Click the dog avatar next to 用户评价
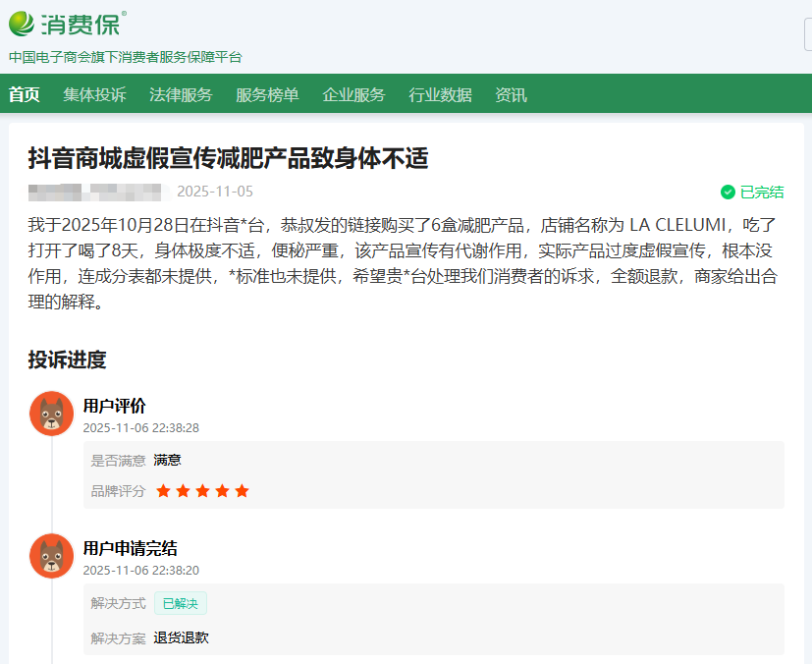This screenshot has height=664, width=812. pyautogui.click(x=51, y=414)
